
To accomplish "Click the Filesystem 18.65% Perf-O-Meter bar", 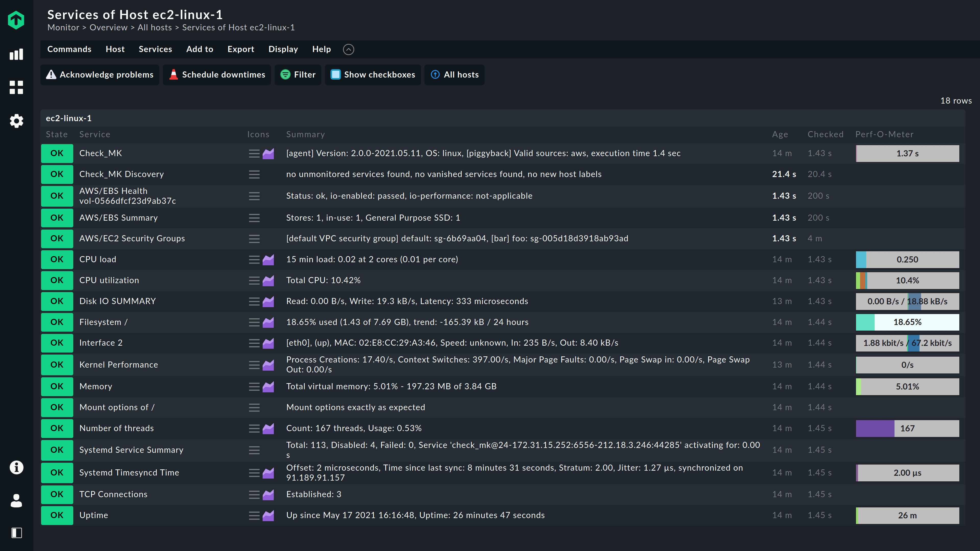I will click(907, 322).
